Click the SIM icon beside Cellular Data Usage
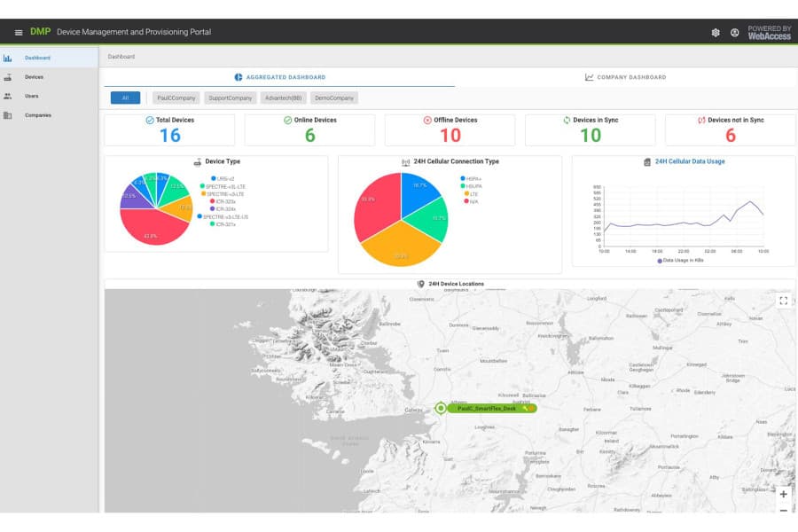 tap(647, 162)
